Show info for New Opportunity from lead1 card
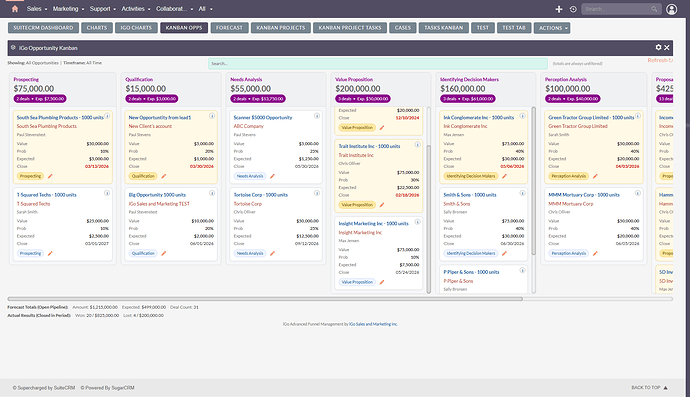The width and height of the screenshot is (690, 397). tap(212, 116)
